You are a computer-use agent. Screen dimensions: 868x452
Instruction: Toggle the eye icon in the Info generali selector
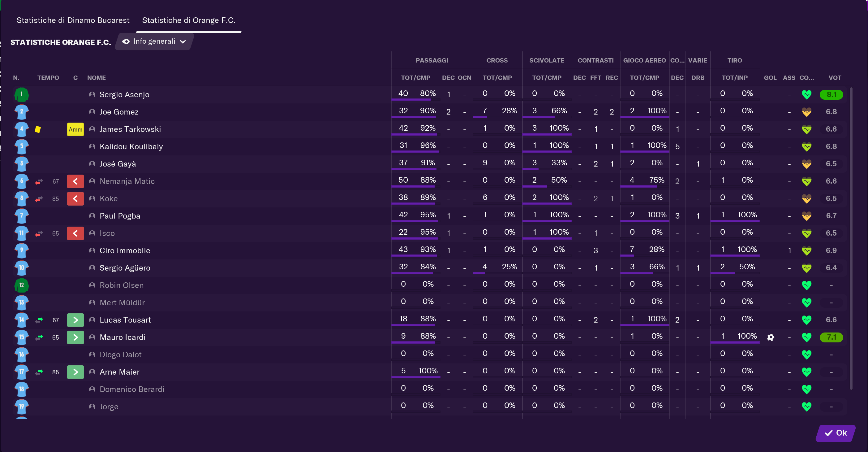(126, 41)
